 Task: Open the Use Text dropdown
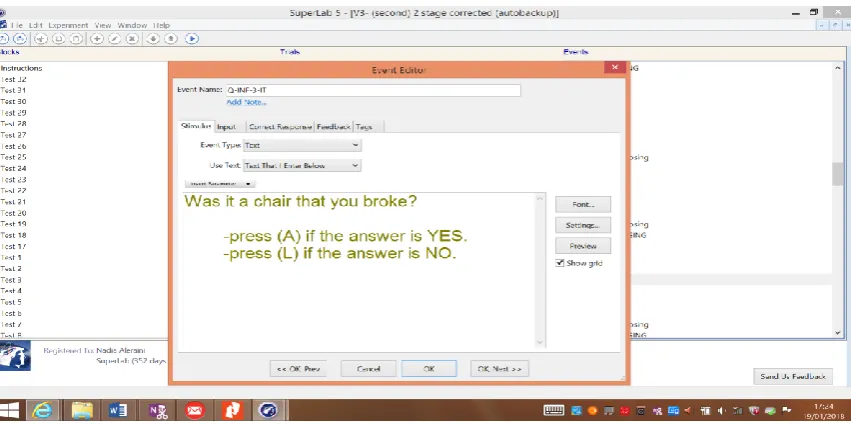302,166
